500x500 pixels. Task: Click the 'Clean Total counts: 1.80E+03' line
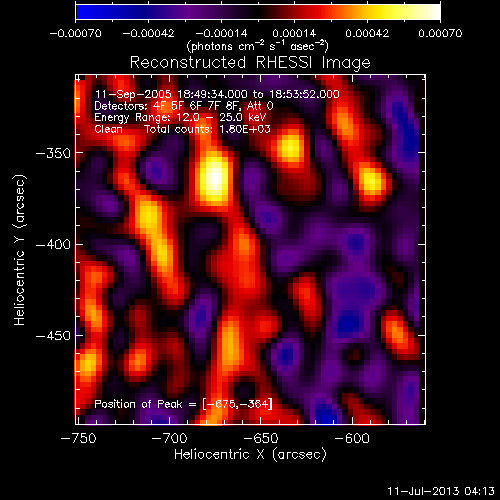(x=182, y=129)
